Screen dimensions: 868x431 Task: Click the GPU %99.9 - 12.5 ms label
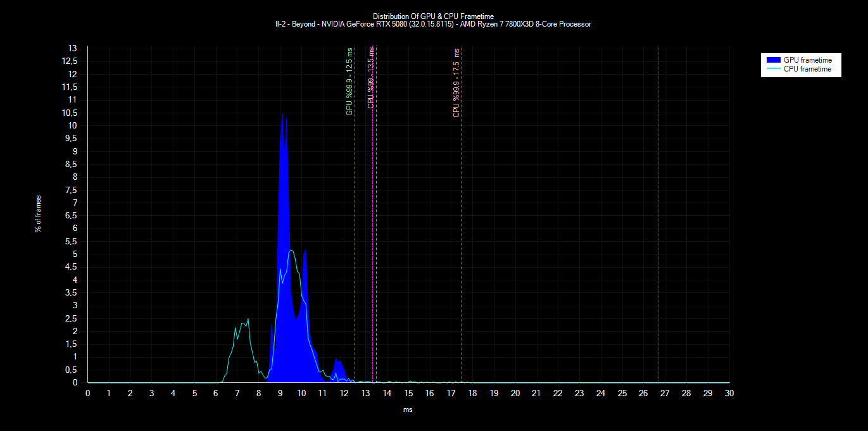pos(349,82)
